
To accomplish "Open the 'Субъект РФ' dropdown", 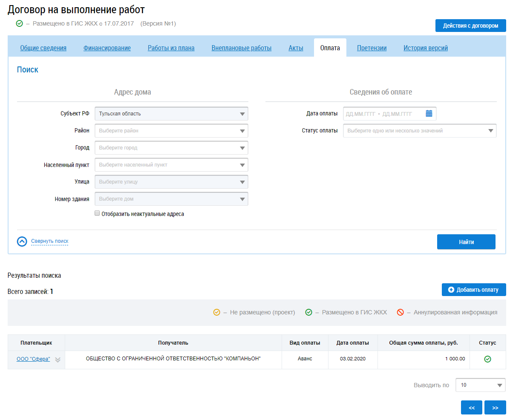I will [x=171, y=114].
